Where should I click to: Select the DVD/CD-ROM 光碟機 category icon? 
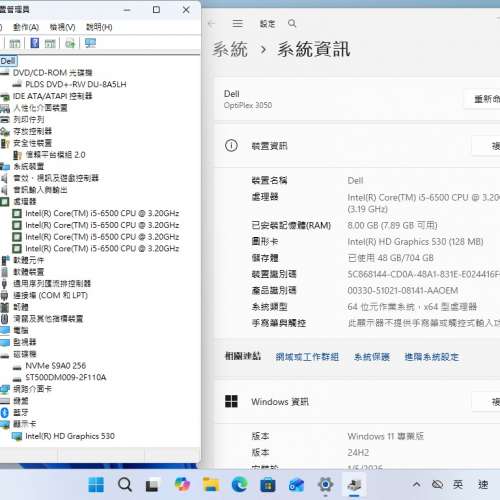pos(5,72)
